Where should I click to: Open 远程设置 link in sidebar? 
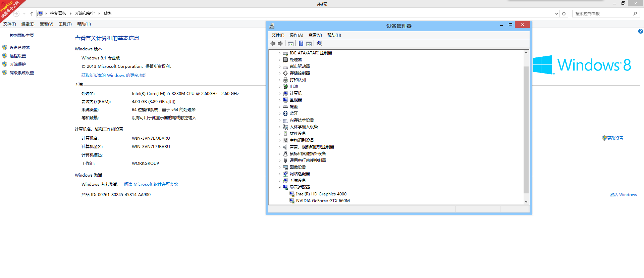(18, 56)
